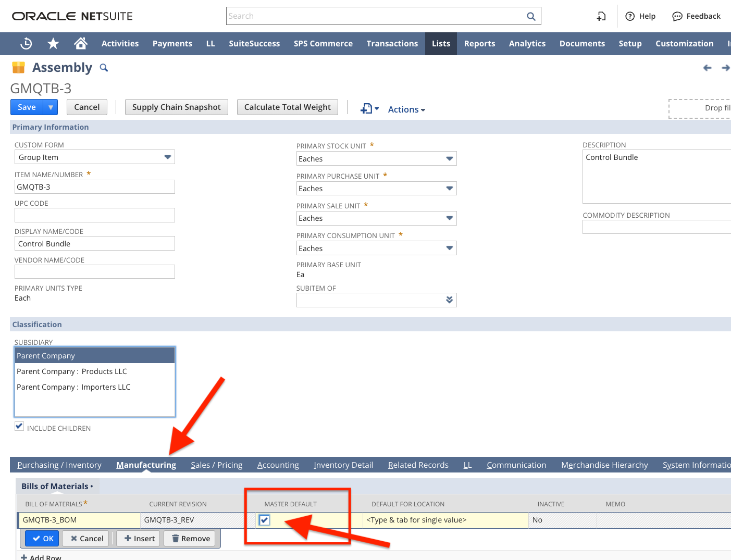Screen dimensions: 731x560
Task: Open the Lists menu
Action: pyautogui.click(x=441, y=44)
